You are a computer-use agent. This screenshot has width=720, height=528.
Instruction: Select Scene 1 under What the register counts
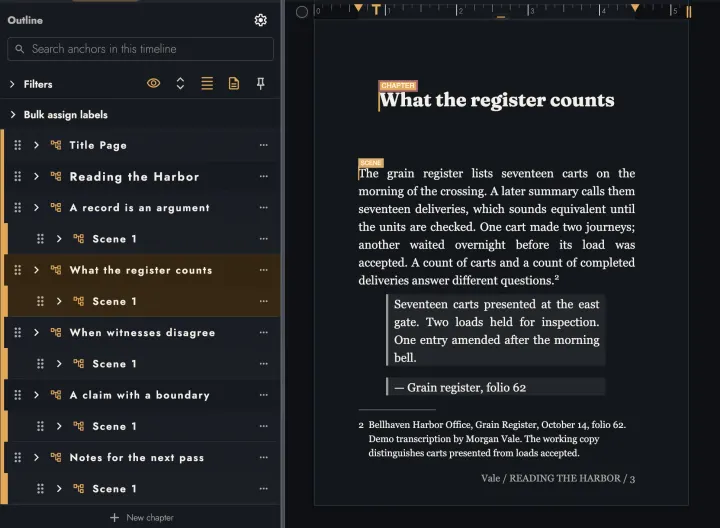142,301
